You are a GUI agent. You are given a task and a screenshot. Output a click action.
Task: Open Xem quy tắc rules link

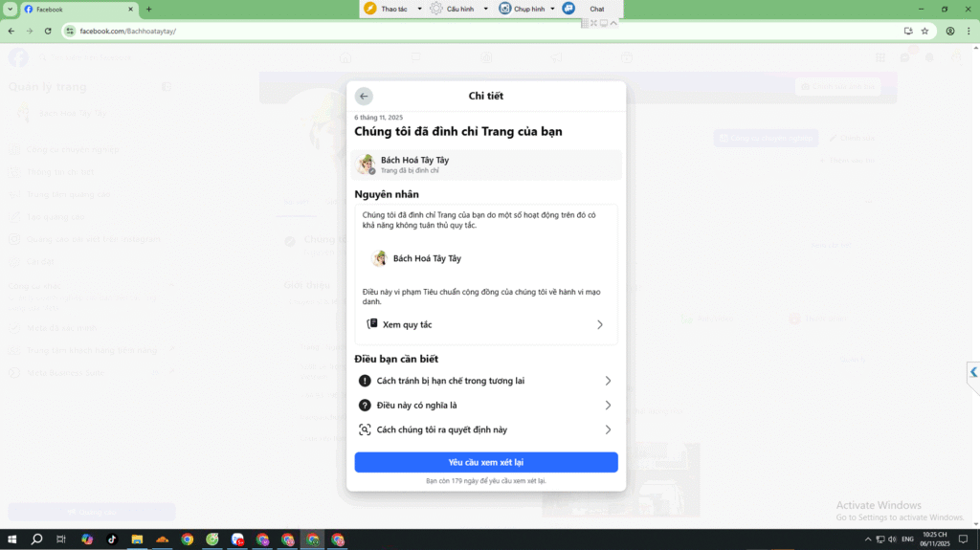(x=485, y=324)
